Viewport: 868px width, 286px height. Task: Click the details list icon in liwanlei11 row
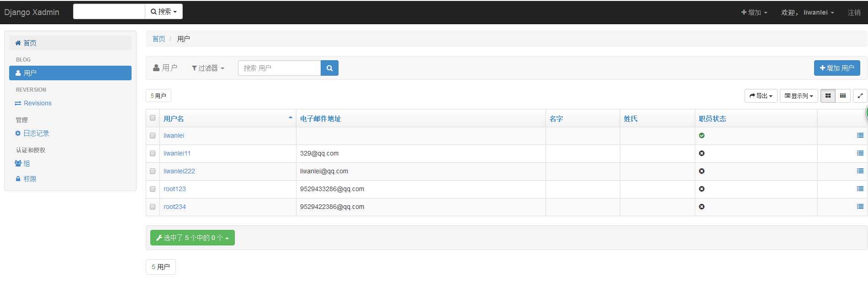tap(860, 153)
